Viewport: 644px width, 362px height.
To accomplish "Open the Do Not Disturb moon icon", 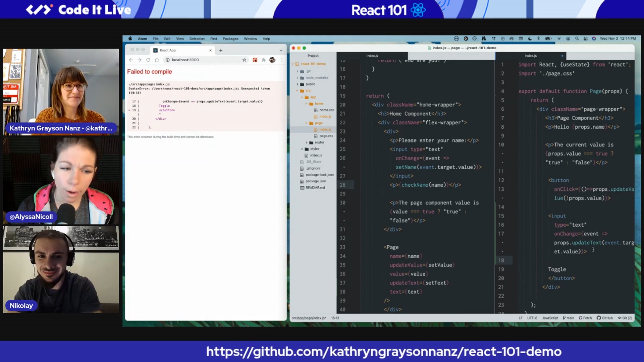I will [x=530, y=39].
